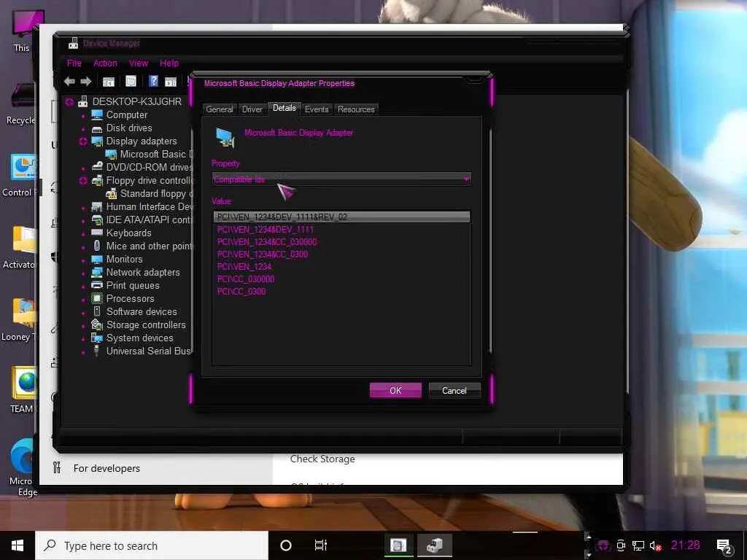Click the network tray icon
Viewport: 747px width, 560px height.
(x=638, y=545)
